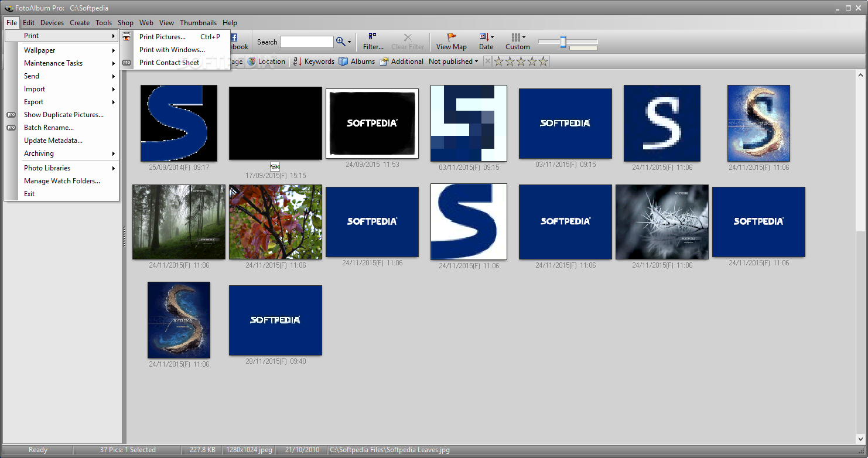Click the Location globe icon
Viewport: 868px width, 458px height.
(252, 61)
